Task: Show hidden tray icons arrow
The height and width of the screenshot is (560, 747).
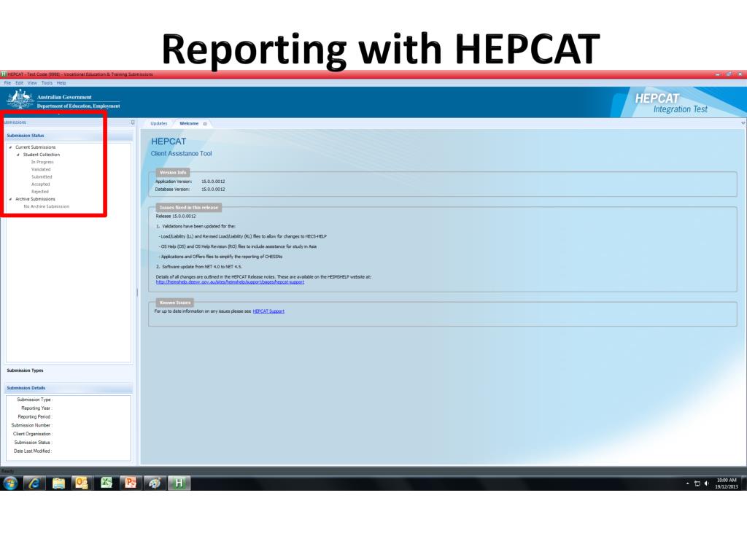Action: click(x=687, y=483)
